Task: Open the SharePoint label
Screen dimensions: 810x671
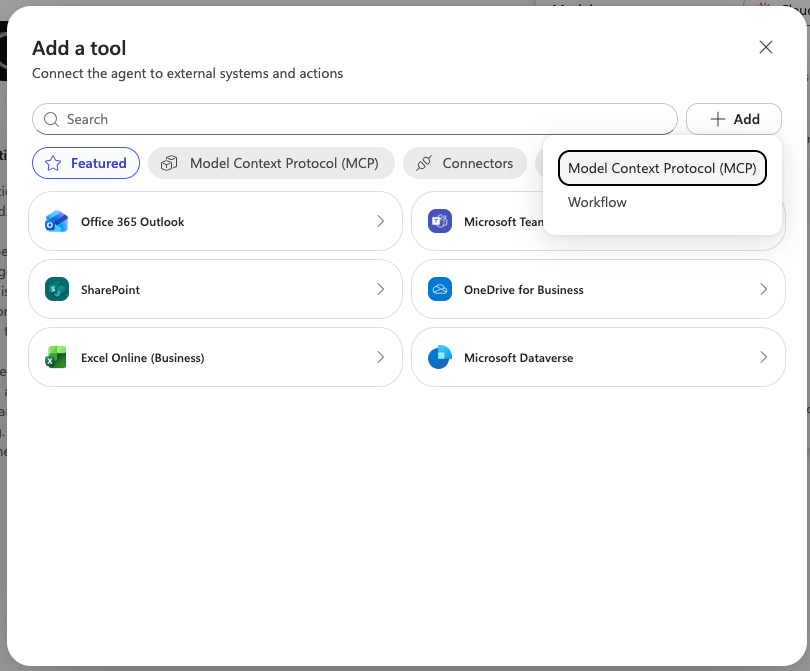Action: coord(110,290)
